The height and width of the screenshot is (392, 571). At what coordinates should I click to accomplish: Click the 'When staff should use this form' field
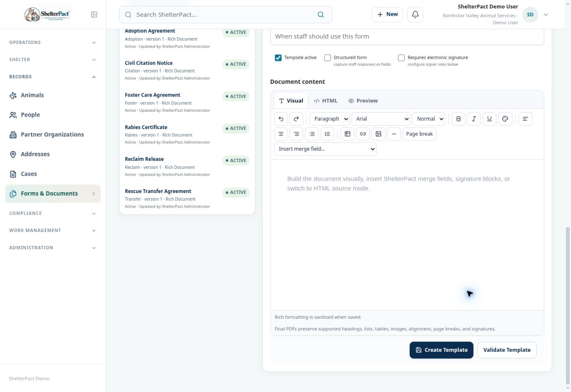(407, 36)
